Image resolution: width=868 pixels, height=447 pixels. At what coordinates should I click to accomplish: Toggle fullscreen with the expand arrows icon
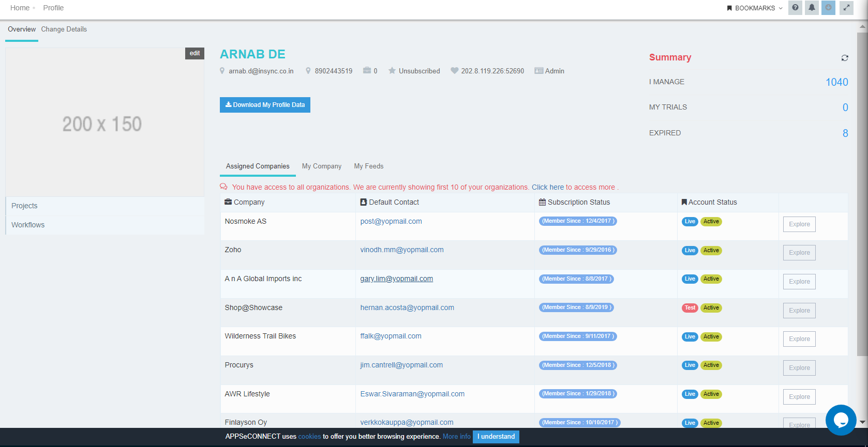(846, 8)
